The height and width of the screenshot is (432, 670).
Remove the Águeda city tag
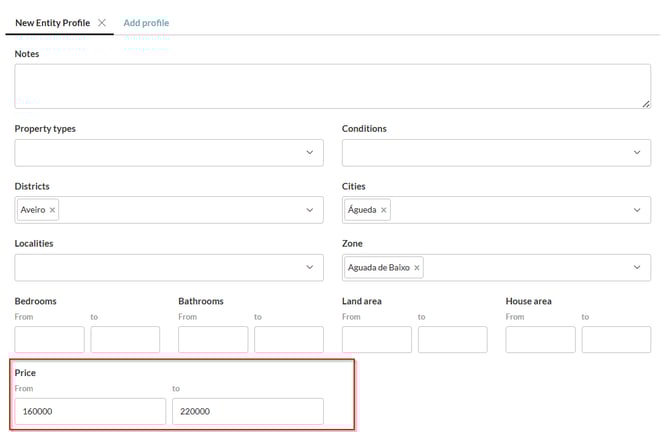[x=383, y=210]
